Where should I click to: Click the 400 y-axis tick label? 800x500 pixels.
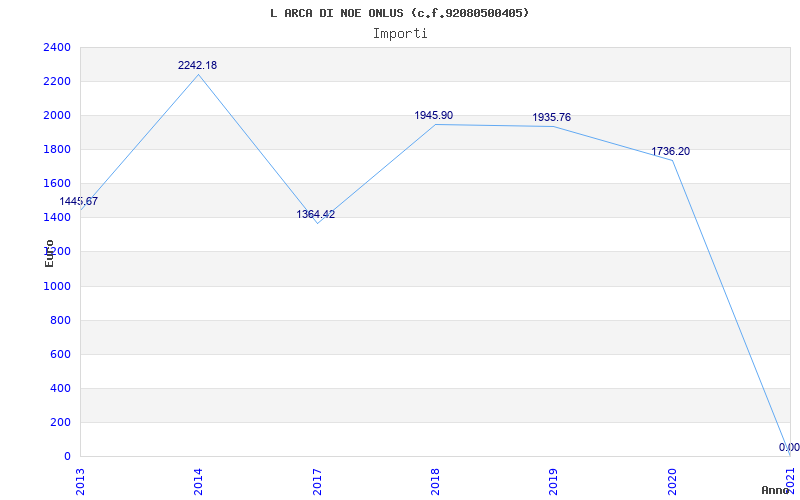click(x=61, y=388)
